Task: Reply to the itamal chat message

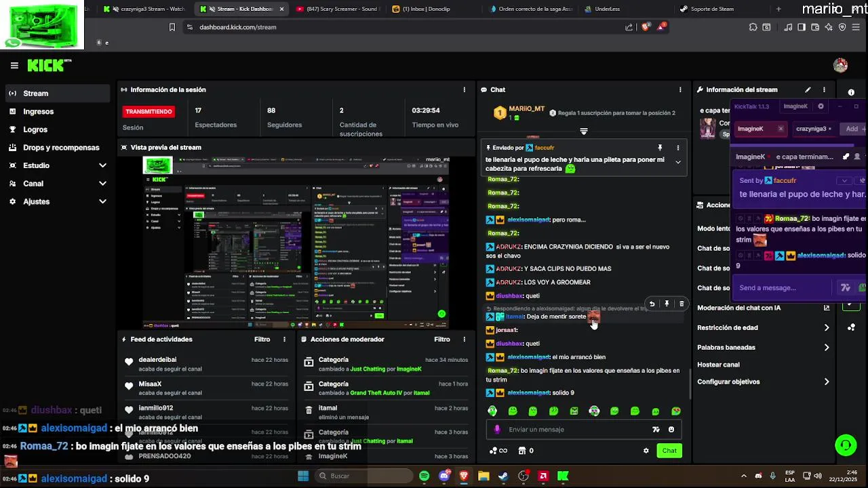Action: click(x=652, y=304)
